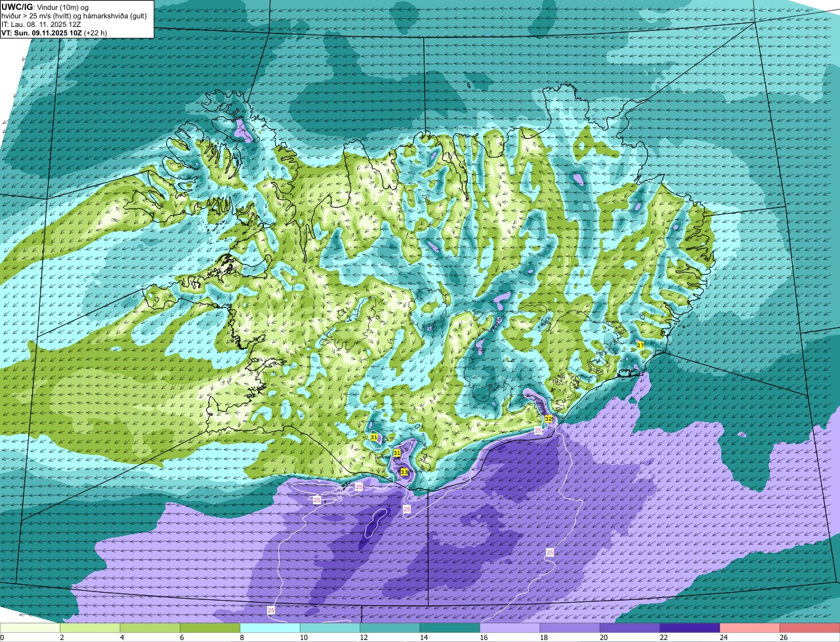This screenshot has height=642, width=840.
Task: Click legend tick number 0
Action: coord(2,637)
